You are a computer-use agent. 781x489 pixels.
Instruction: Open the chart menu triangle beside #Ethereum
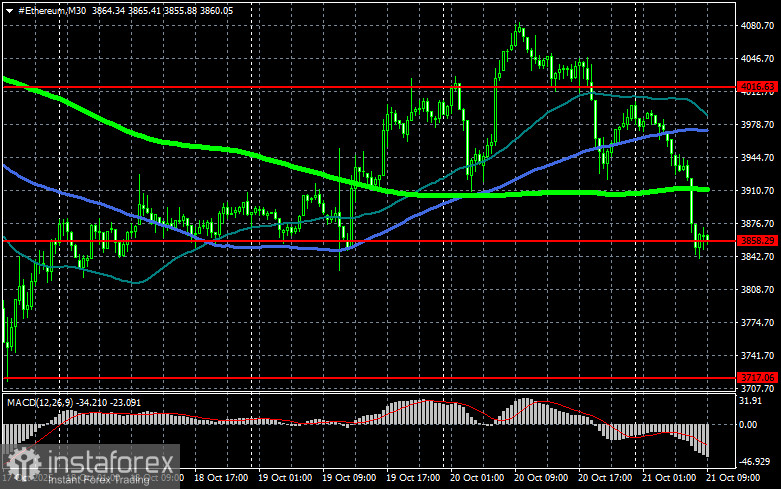tap(9, 10)
